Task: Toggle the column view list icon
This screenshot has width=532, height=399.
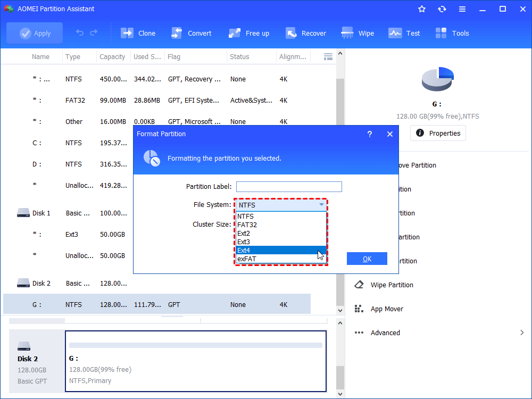Action: click(328, 57)
